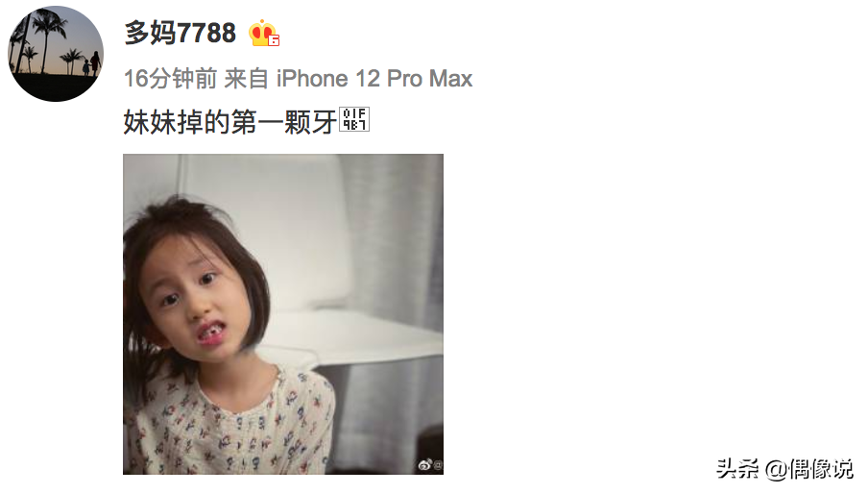Click the boxed unknown emoji glyph after 牙
Image resolution: width=868 pixels, height=494 pixels.
354,119
